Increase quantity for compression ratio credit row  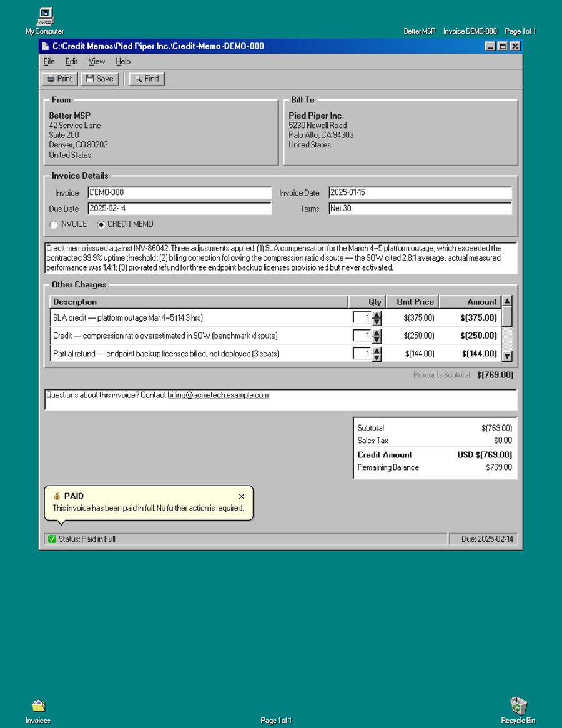[377, 333]
